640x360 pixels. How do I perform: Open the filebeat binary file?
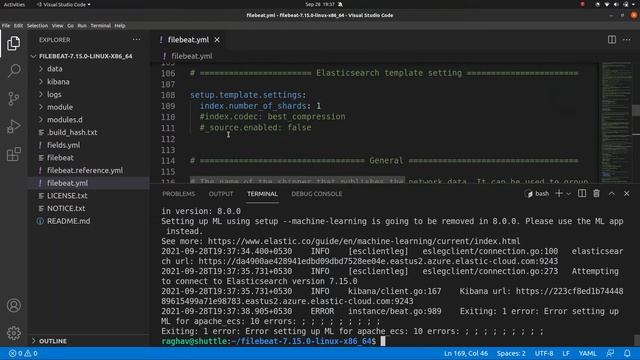pos(89,158)
